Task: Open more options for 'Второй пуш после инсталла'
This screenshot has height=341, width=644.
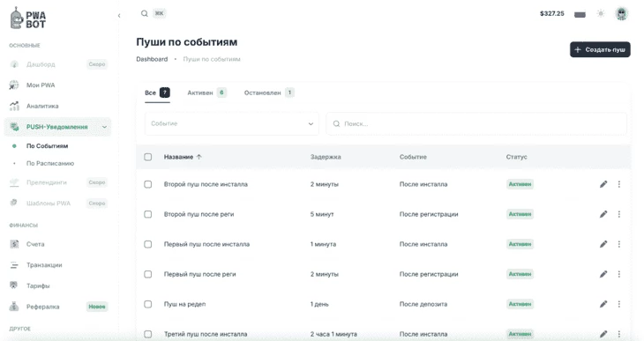Action: click(x=619, y=184)
